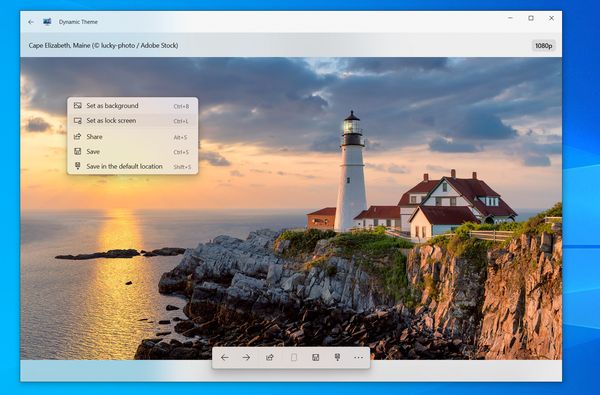Select Share in the context menu

pyautogui.click(x=132, y=137)
